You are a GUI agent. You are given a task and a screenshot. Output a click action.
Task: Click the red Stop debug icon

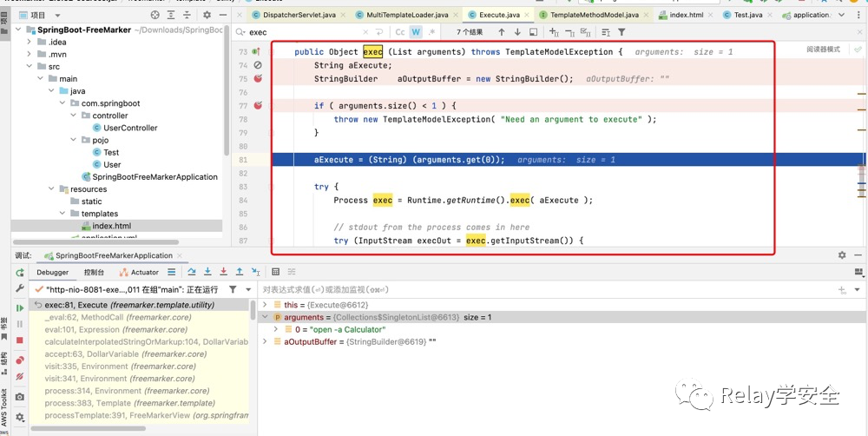[20, 340]
